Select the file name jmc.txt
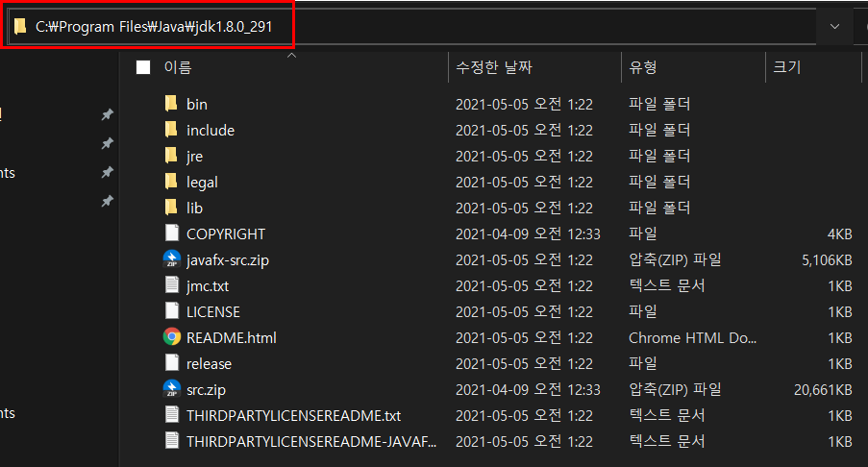This screenshot has height=467, width=868. (x=208, y=286)
